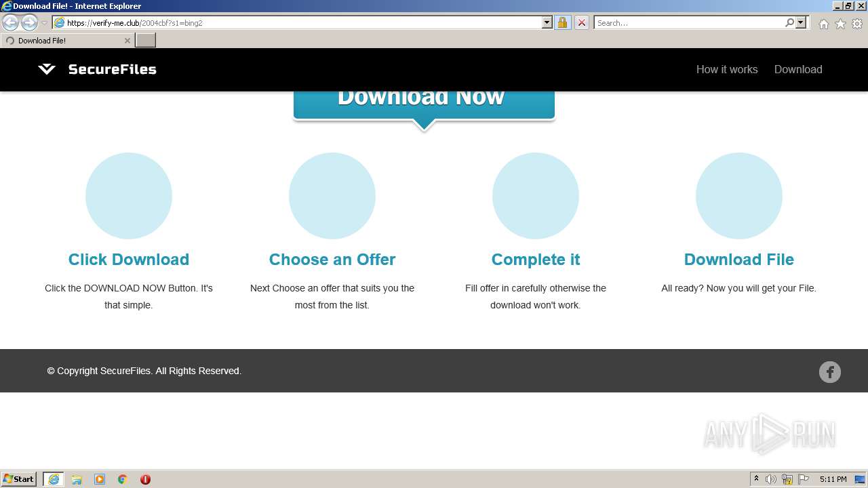
Task: Click the Search box in toolbar
Action: click(x=689, y=22)
